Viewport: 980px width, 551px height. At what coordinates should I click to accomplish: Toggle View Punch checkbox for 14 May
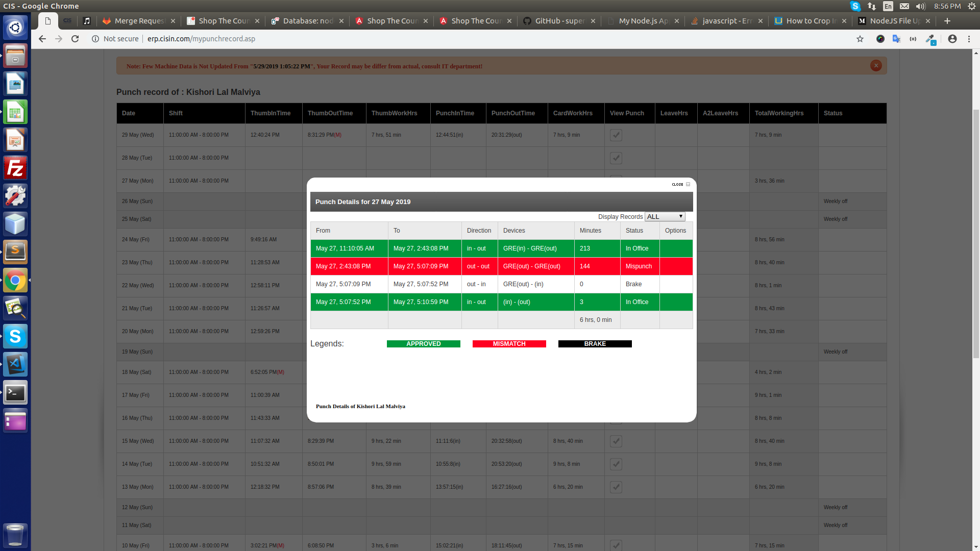[616, 464]
